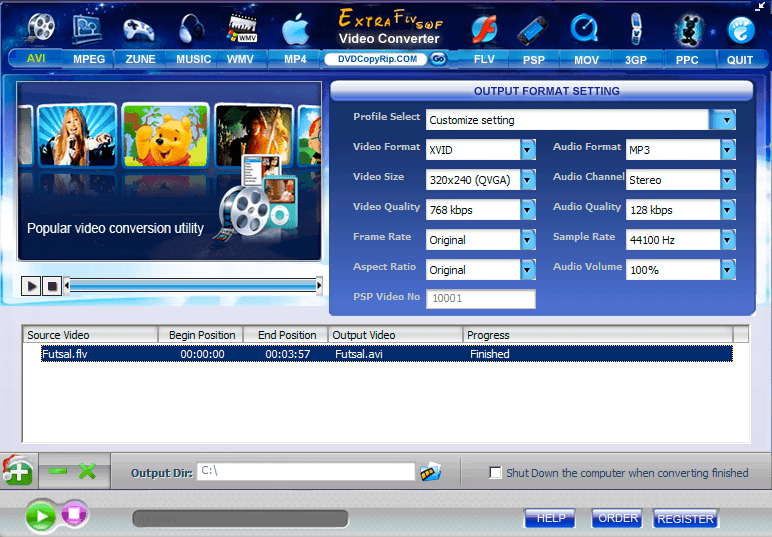Click the PSP console icon
The image size is (772, 537).
[533, 30]
